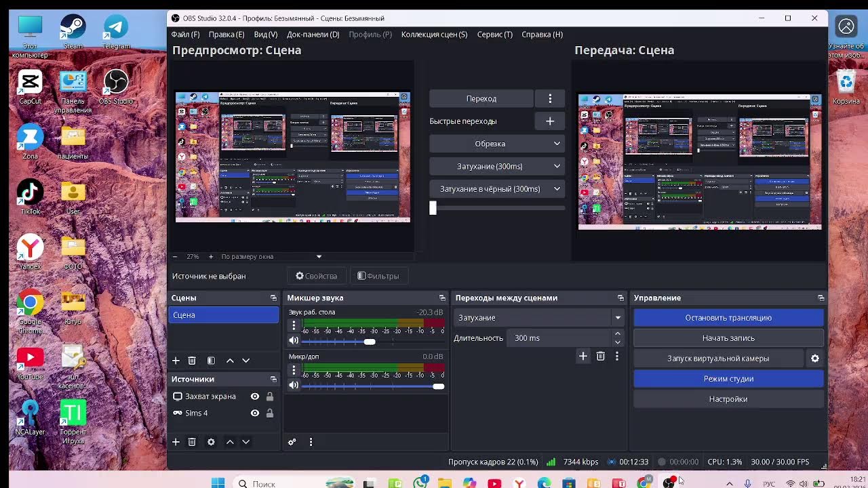Add a scene transition with the plus icon

click(x=583, y=356)
